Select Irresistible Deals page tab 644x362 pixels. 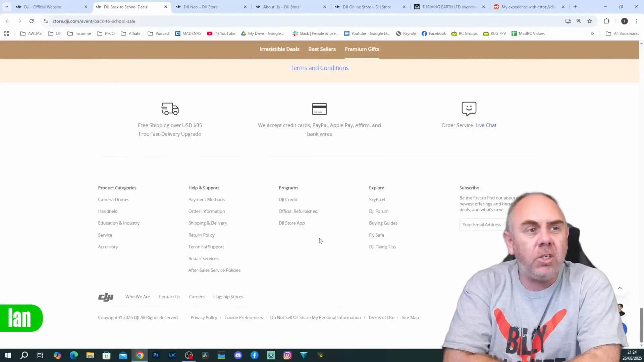click(x=279, y=49)
